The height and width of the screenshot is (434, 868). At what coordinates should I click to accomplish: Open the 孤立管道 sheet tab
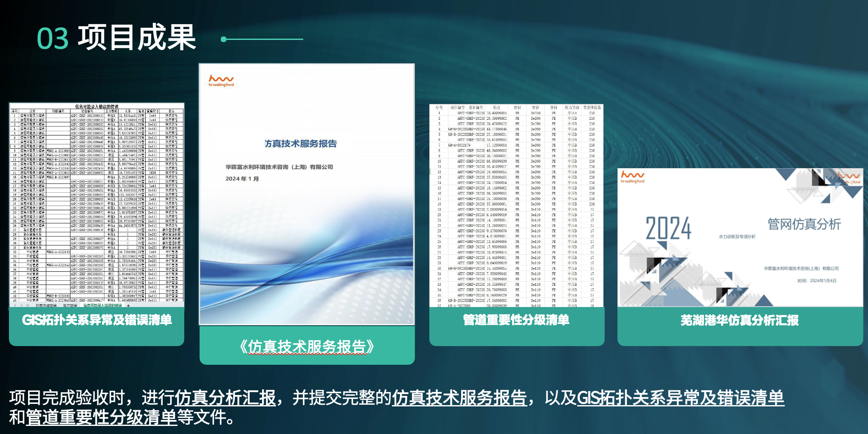(x=70, y=305)
